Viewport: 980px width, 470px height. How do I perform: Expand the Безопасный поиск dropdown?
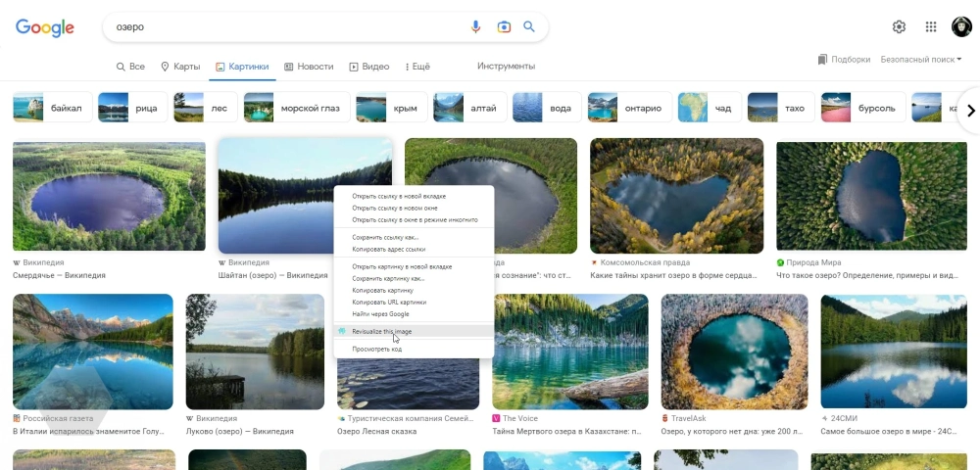(x=920, y=60)
